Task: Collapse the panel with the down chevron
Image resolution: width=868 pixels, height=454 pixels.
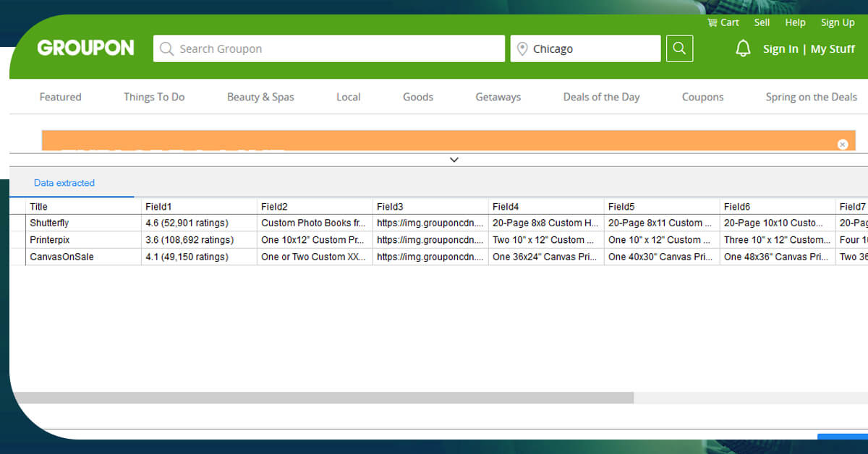Action: pyautogui.click(x=454, y=160)
